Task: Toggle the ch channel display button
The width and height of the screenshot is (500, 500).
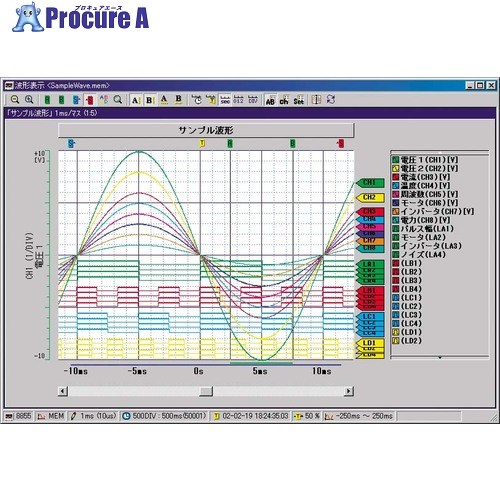Action: pyautogui.click(x=284, y=100)
